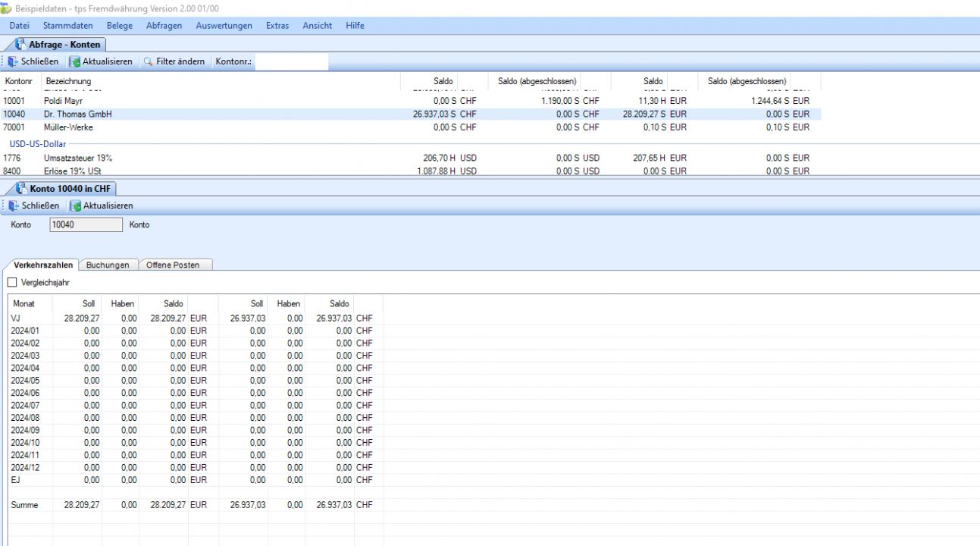
Task: Switch to the Offene Posten tab
Action: tap(173, 265)
